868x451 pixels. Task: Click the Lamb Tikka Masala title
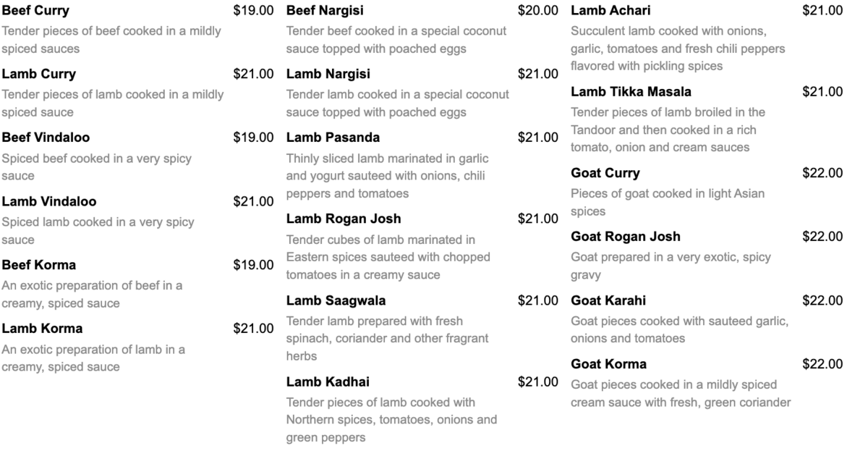tap(631, 92)
